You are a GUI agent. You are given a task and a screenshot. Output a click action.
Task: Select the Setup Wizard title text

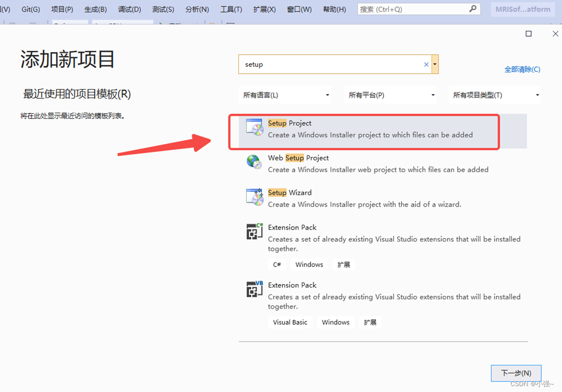(289, 193)
